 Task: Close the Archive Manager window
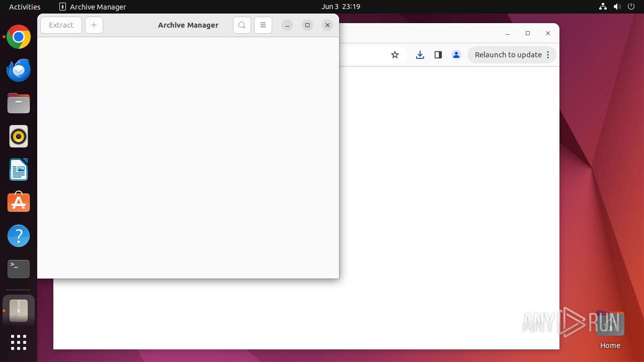coord(328,25)
